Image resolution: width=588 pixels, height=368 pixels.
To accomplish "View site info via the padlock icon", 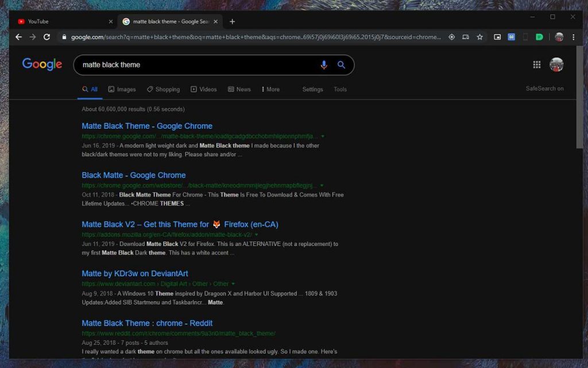I will pyautogui.click(x=64, y=37).
